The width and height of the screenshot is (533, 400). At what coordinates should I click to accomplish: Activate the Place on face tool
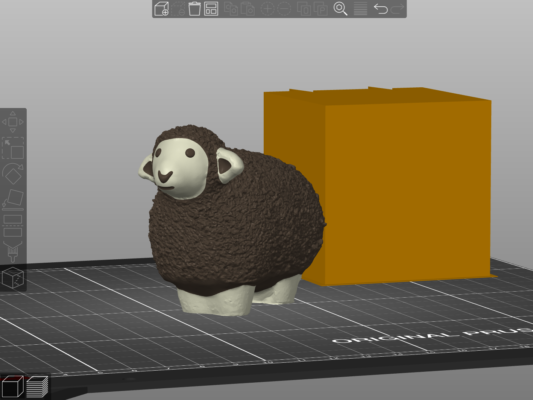pos(13,199)
